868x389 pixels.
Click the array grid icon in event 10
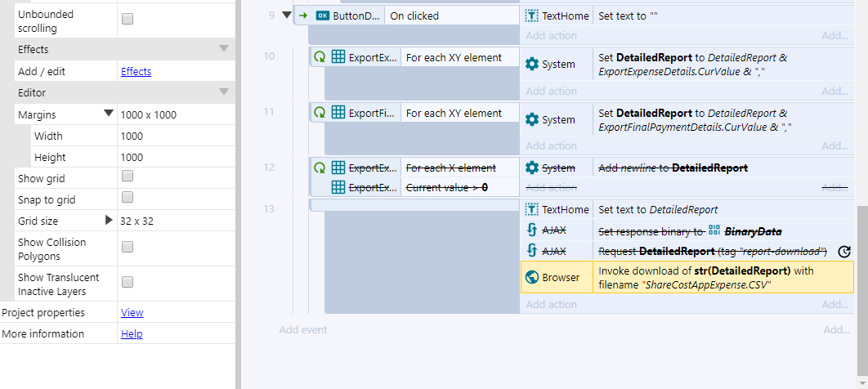click(x=338, y=57)
